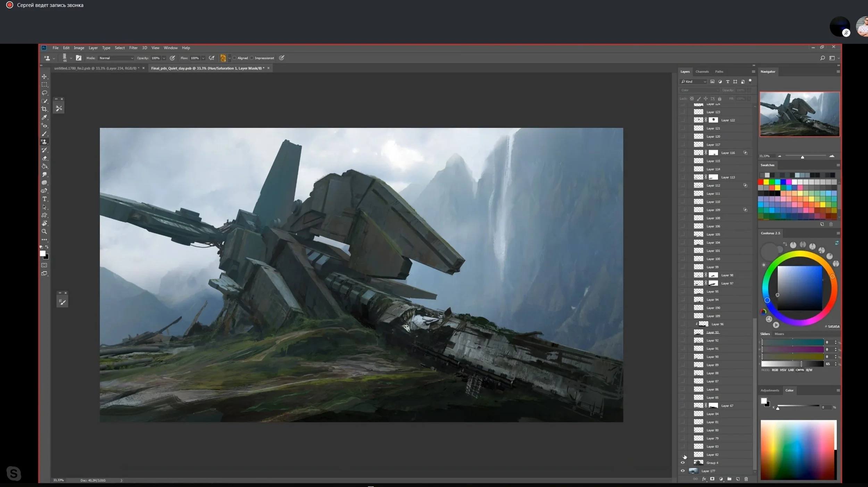Switch to the Channels tab
The height and width of the screenshot is (487, 868).
[x=702, y=71]
